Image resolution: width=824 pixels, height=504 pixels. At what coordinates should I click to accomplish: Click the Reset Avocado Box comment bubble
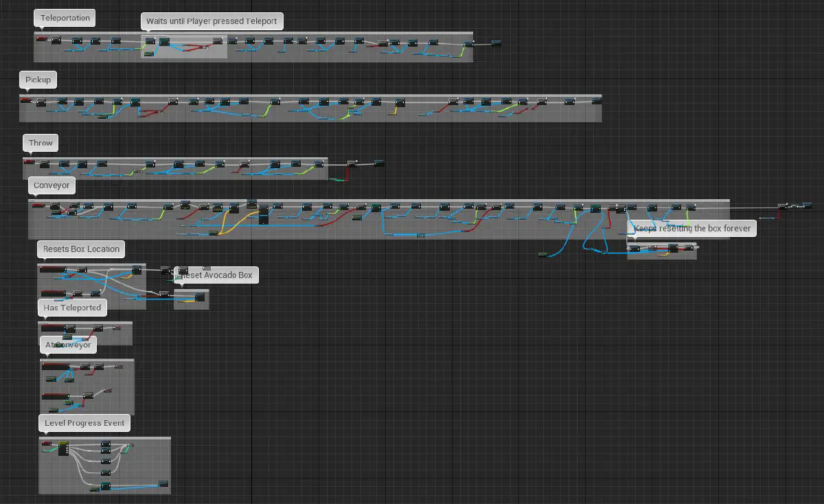(x=215, y=275)
